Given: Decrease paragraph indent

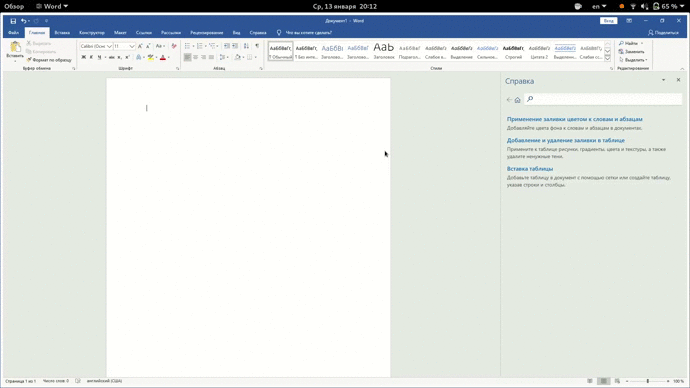Looking at the screenshot, I should click(x=227, y=46).
